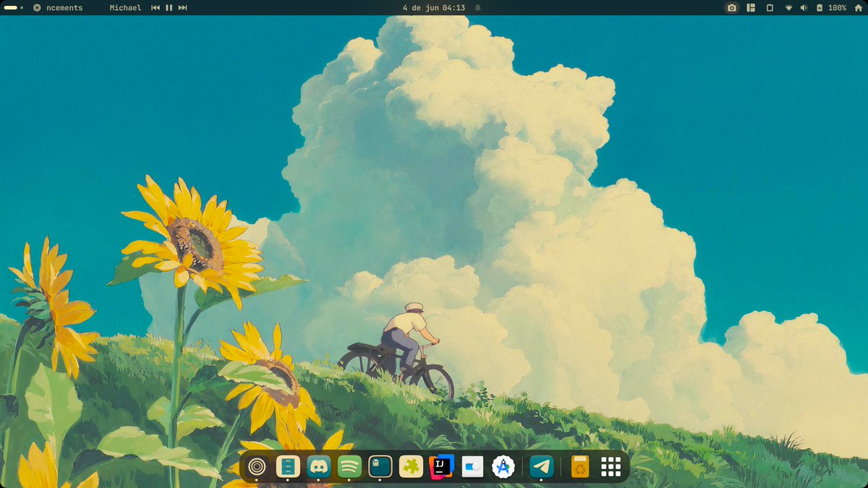This screenshot has height=488, width=868.
Task: Skip to the previous track
Action: click(156, 7)
